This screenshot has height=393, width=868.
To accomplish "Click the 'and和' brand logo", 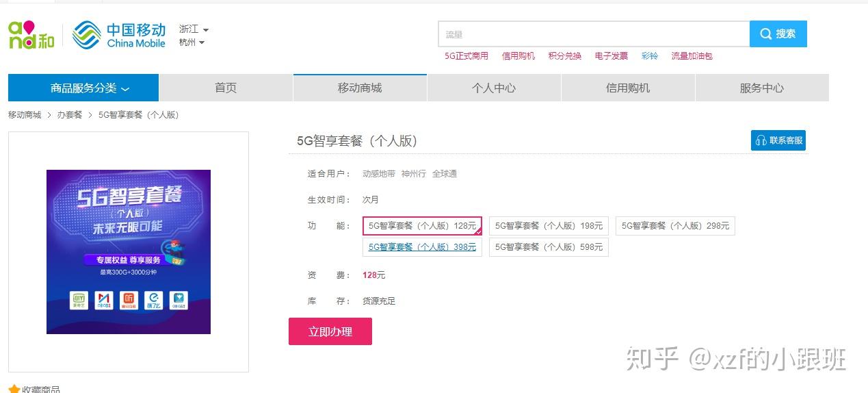I will 31,35.
